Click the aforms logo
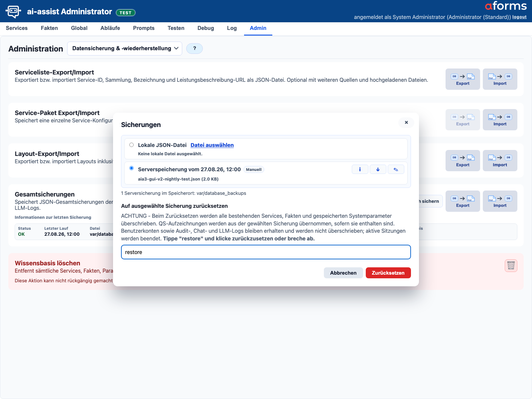 (506, 6)
